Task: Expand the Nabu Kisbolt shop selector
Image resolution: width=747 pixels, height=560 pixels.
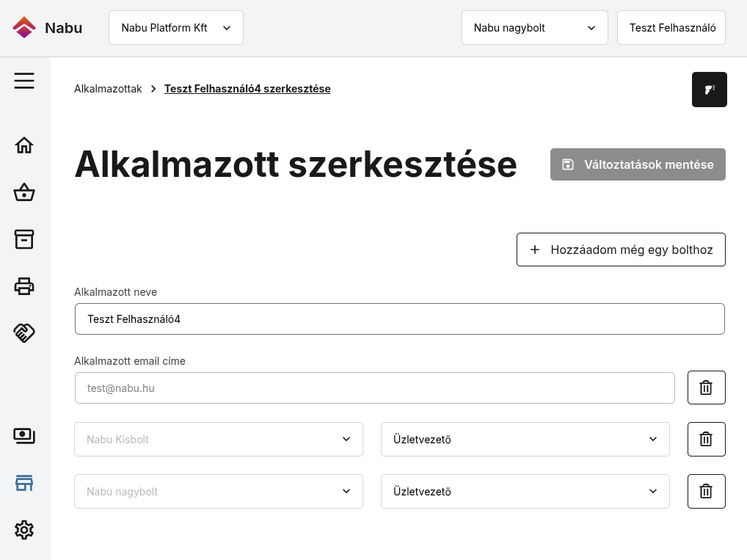Action: pyautogui.click(x=219, y=439)
